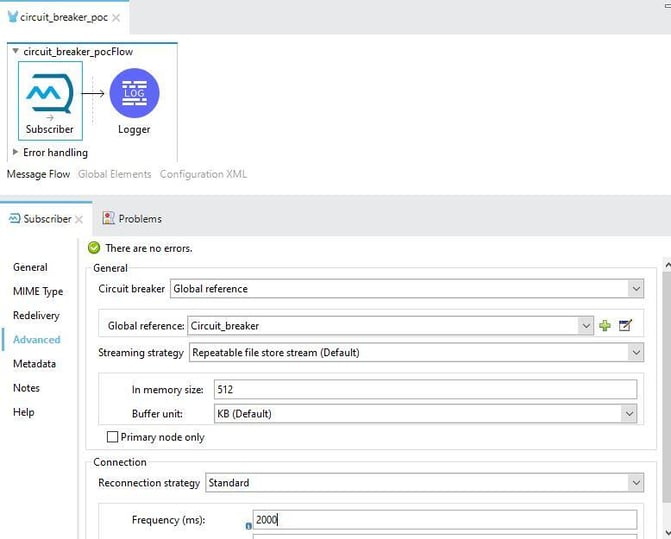Open the Buffer unit dropdown
Viewport: 671px width, 539px height.
pyautogui.click(x=629, y=414)
